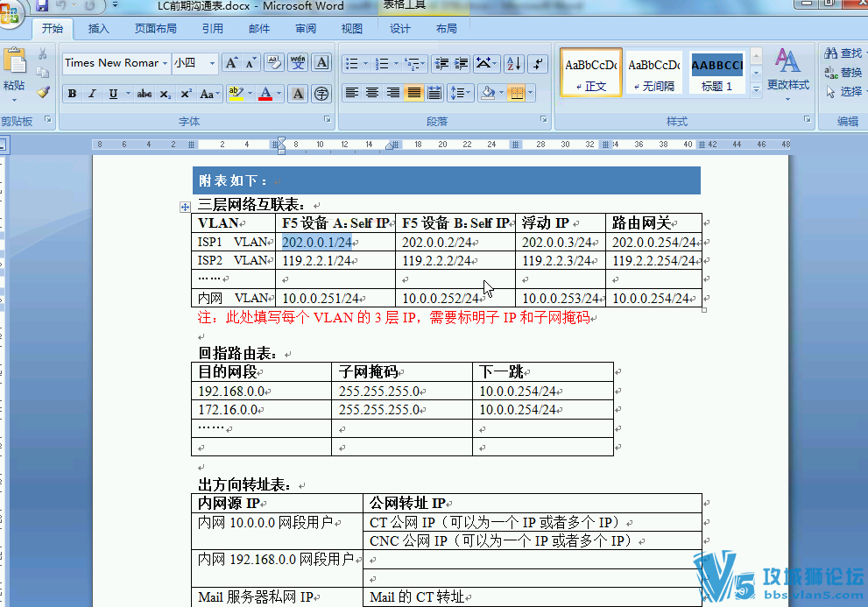
Task: Click the 替换 replace button
Action: (x=844, y=73)
